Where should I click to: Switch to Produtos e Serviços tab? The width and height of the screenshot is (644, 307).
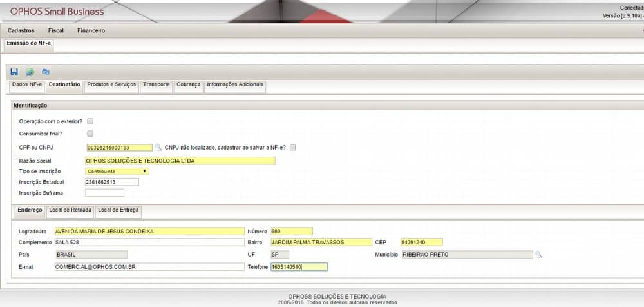click(x=111, y=86)
